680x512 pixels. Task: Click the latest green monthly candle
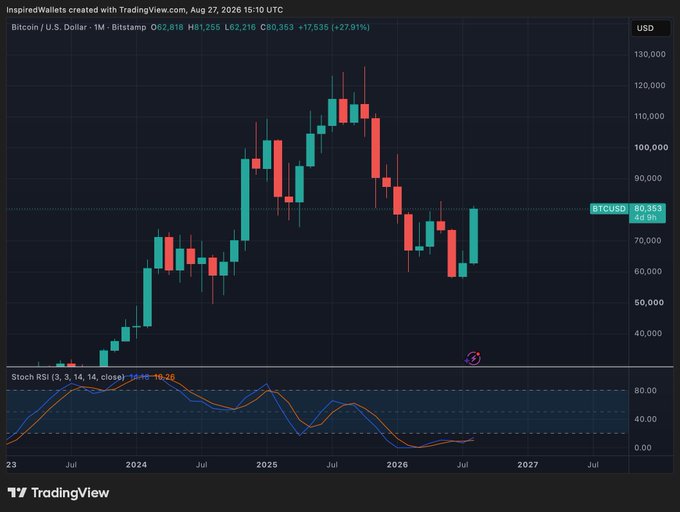tap(474, 236)
